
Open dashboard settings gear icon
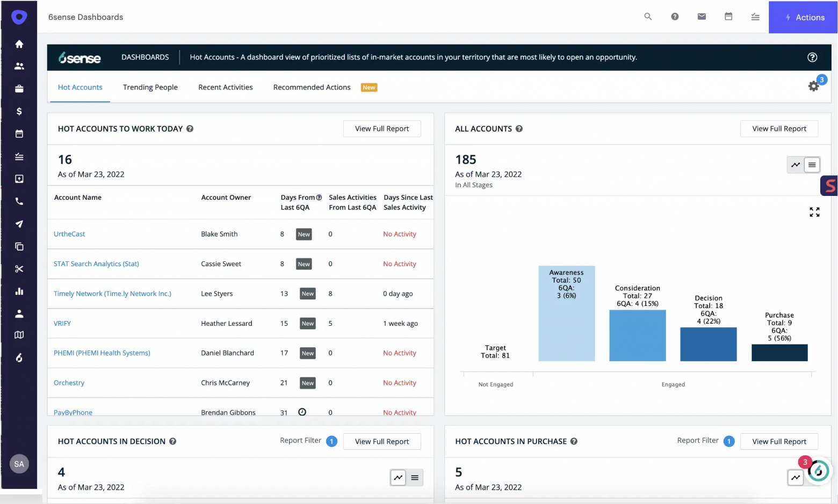[813, 86]
